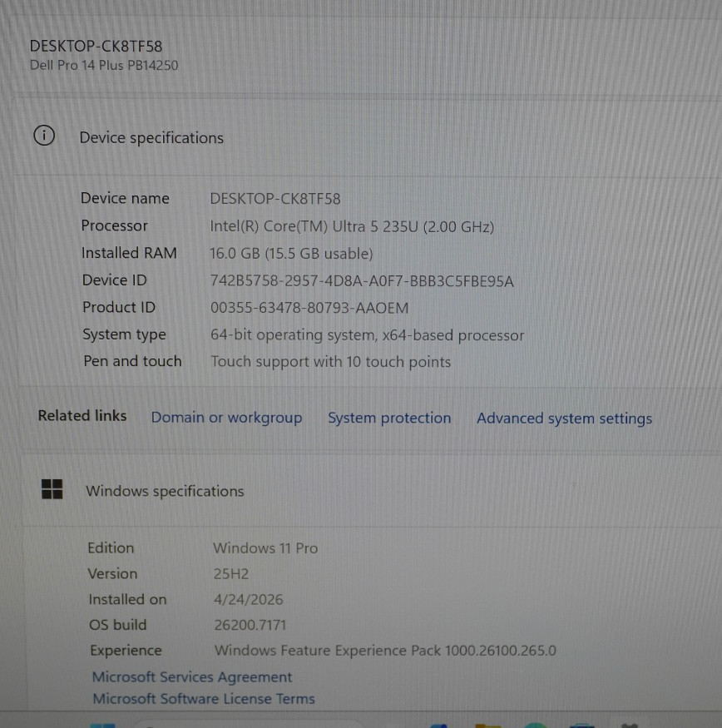Click the 4/24/2026 installed on value
Screen dimensions: 722x728
[248, 599]
